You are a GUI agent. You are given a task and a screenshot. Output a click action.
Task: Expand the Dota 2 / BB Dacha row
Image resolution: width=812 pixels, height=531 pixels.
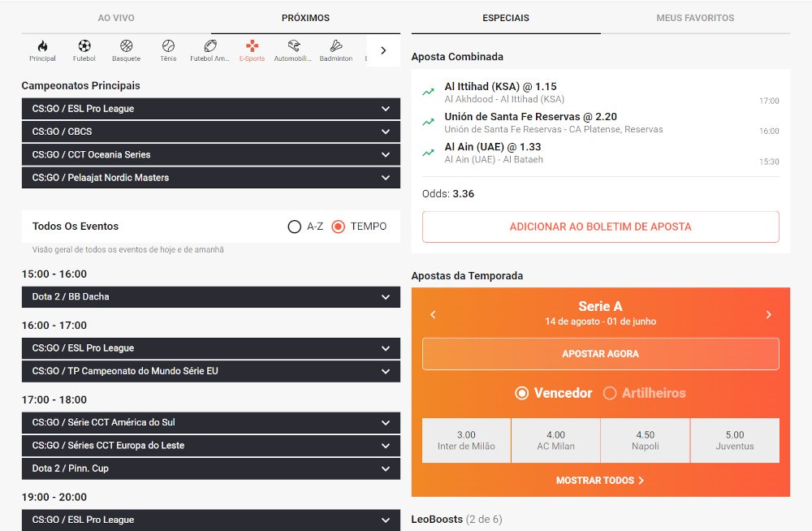coord(210,297)
